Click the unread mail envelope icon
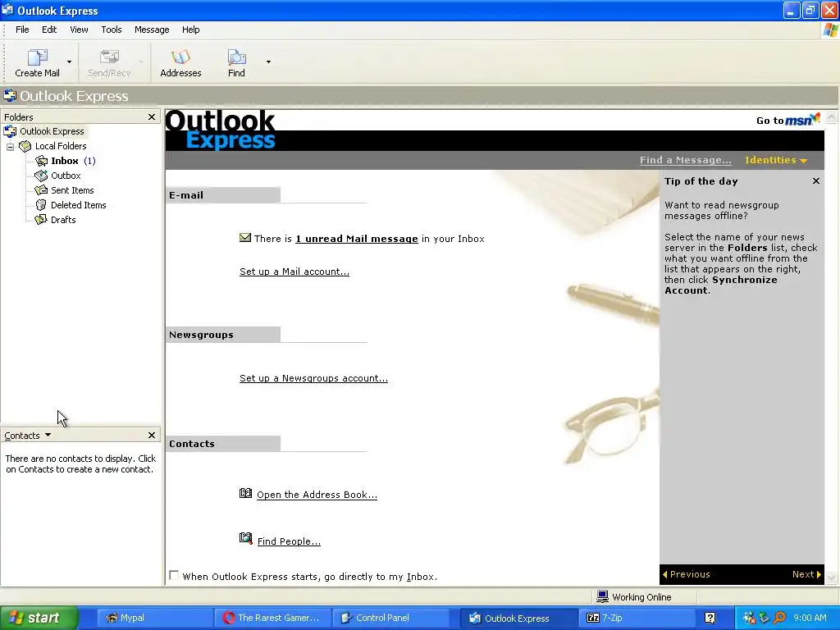Viewport: 840px width, 630px height. 244,238
